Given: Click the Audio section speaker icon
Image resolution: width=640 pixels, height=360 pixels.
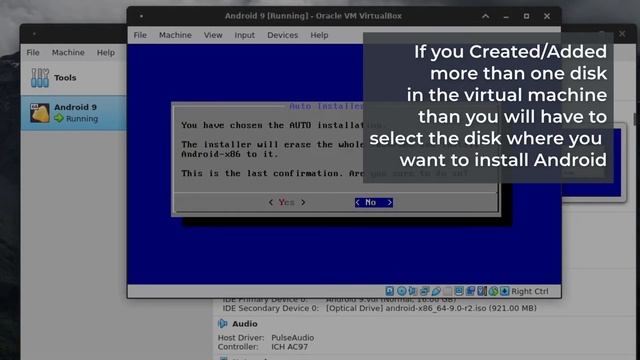Looking at the screenshot, I should pyautogui.click(x=222, y=324).
